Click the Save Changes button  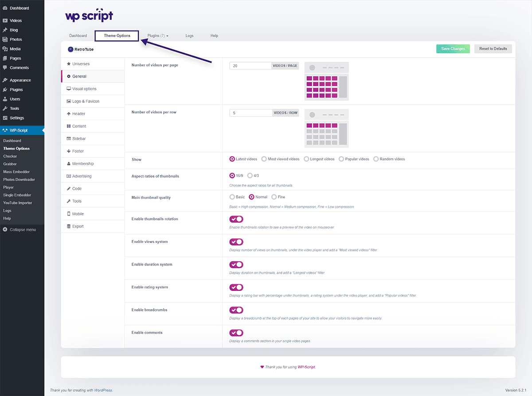pos(453,49)
